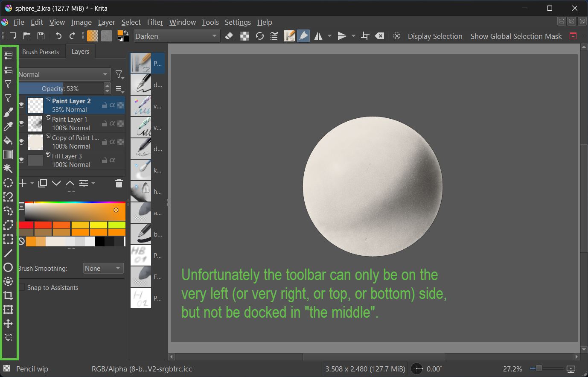The height and width of the screenshot is (377, 588).
Task: Click the horizontal mirror tool icon
Action: point(318,36)
